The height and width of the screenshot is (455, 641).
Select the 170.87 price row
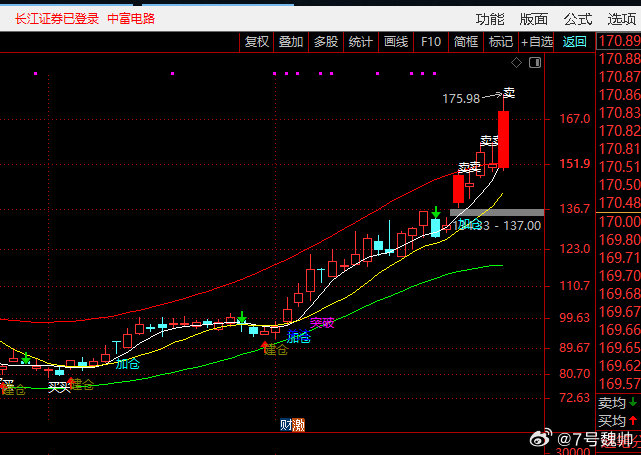[x=619, y=77]
